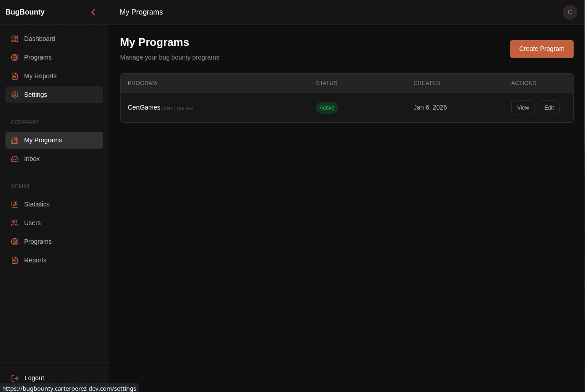Open Programs under the Admin section

(x=54, y=242)
